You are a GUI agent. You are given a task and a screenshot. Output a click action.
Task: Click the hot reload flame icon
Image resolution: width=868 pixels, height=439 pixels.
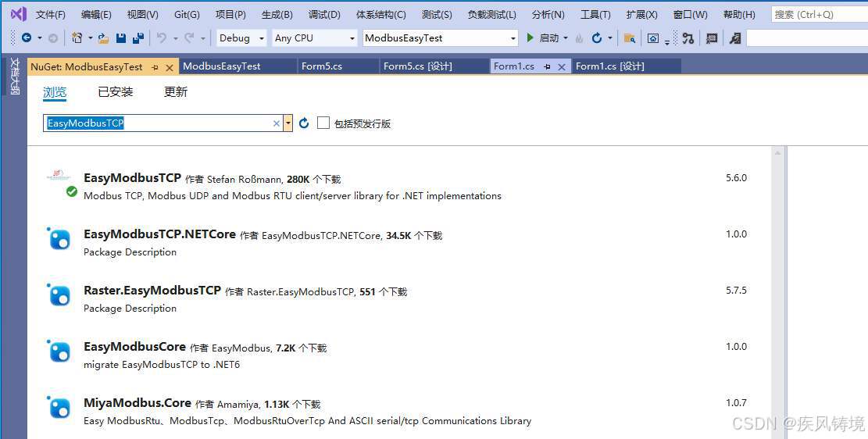(579, 38)
